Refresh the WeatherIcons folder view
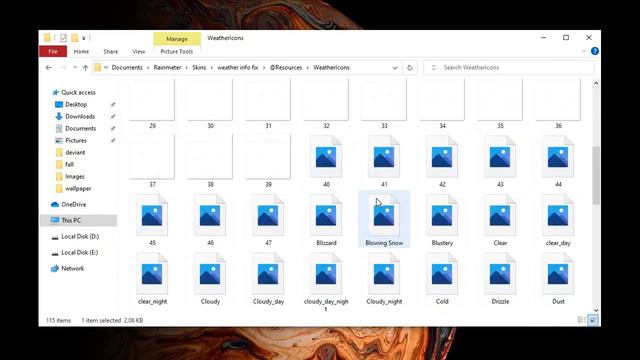 (x=410, y=68)
